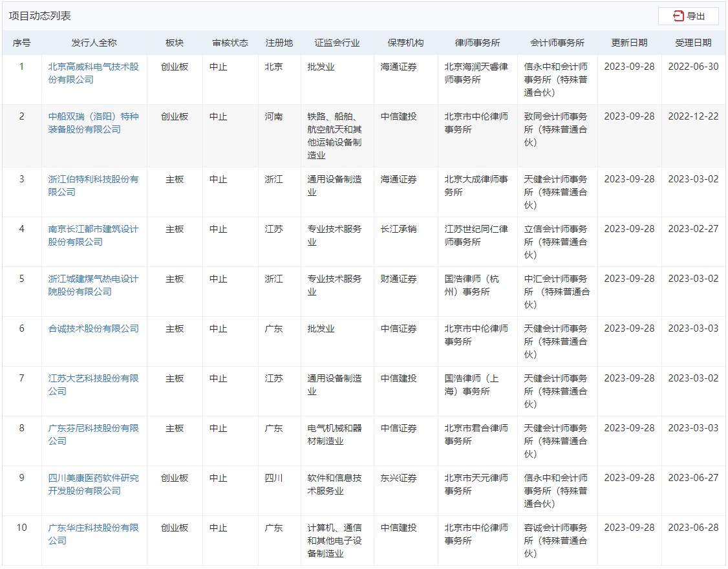Click the 保荐机构 column header

406,43
